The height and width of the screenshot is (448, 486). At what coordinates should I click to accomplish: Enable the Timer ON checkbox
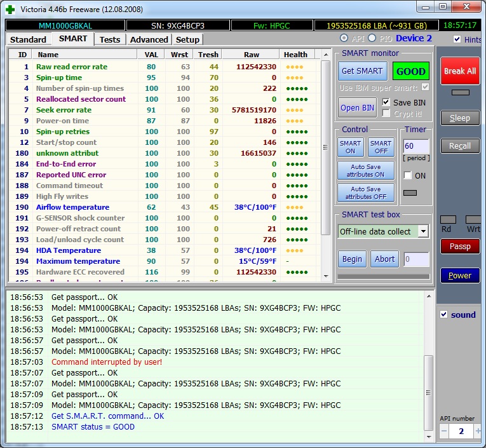pos(408,175)
